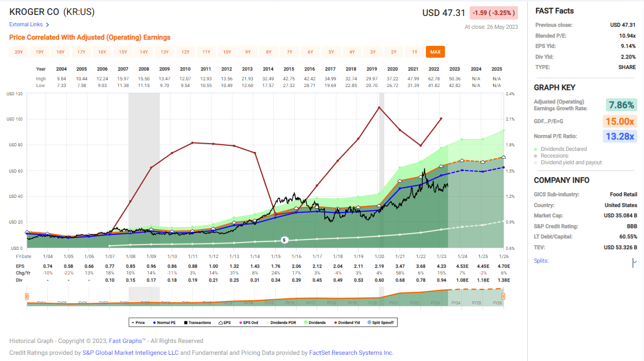Switch to the 19Y time range
644x361 pixels.
(40, 52)
